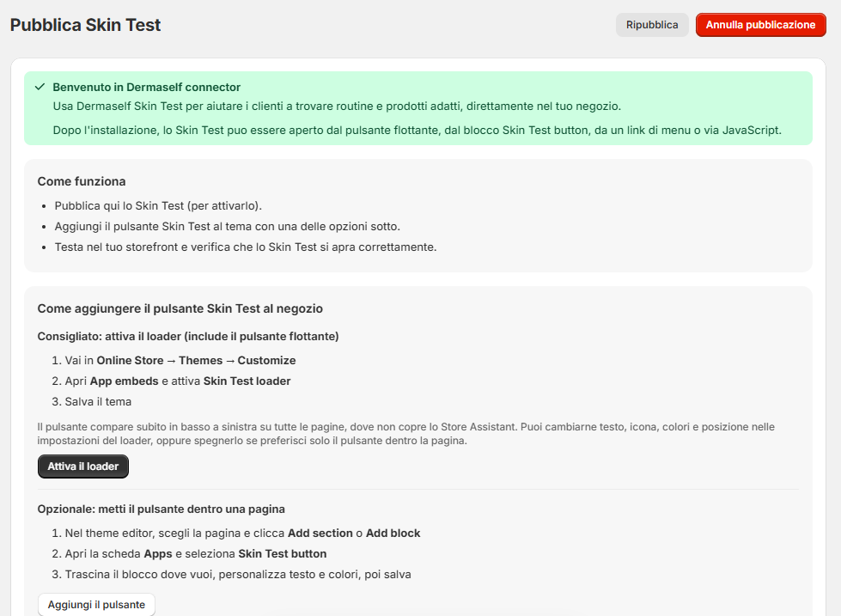The image size is (841, 616).
Task: Click the paragraph starting 'Il pulsante compare subito'
Action: tap(406, 434)
